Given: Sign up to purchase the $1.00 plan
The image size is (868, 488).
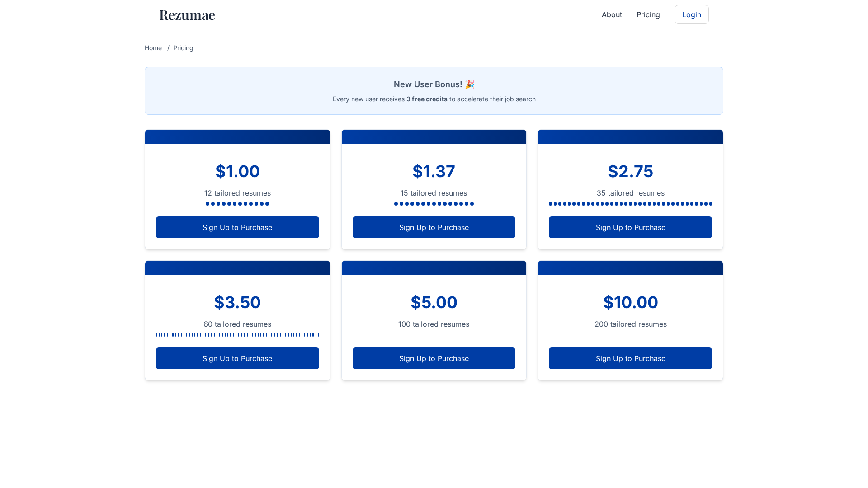Looking at the screenshot, I should pyautogui.click(x=237, y=227).
